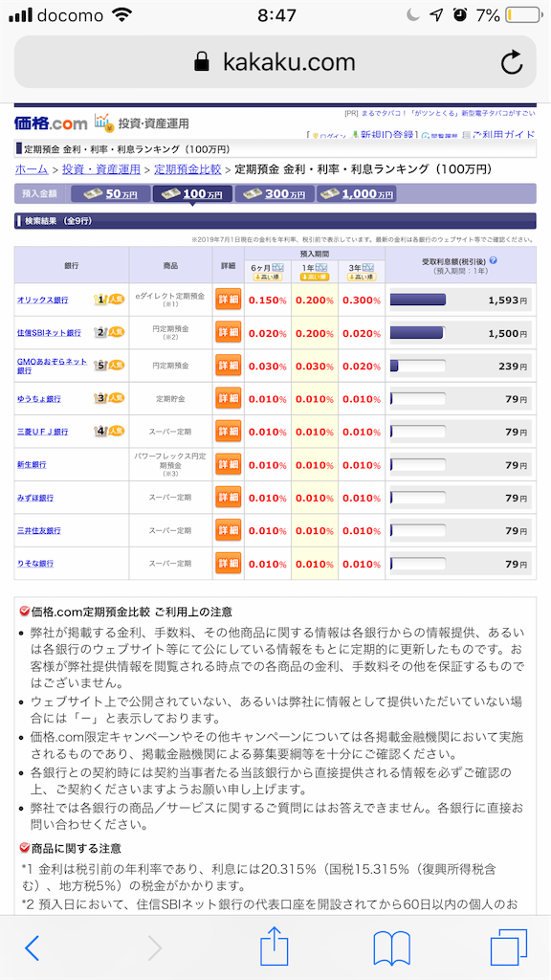The width and height of the screenshot is (551, 980).
Task: Click the オリックス銀行 link
Action: coord(42,300)
